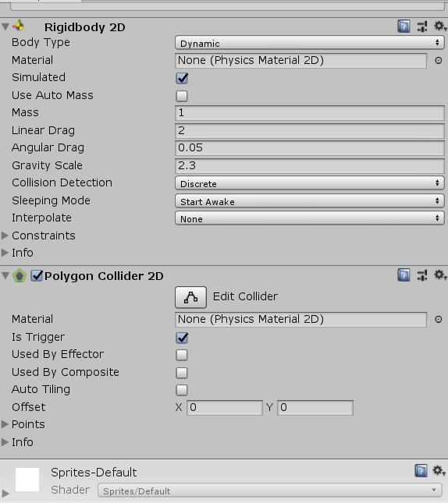Viewport: 448px width, 503px height.
Task: Open the Sleeping Mode dropdown
Action: click(x=310, y=201)
